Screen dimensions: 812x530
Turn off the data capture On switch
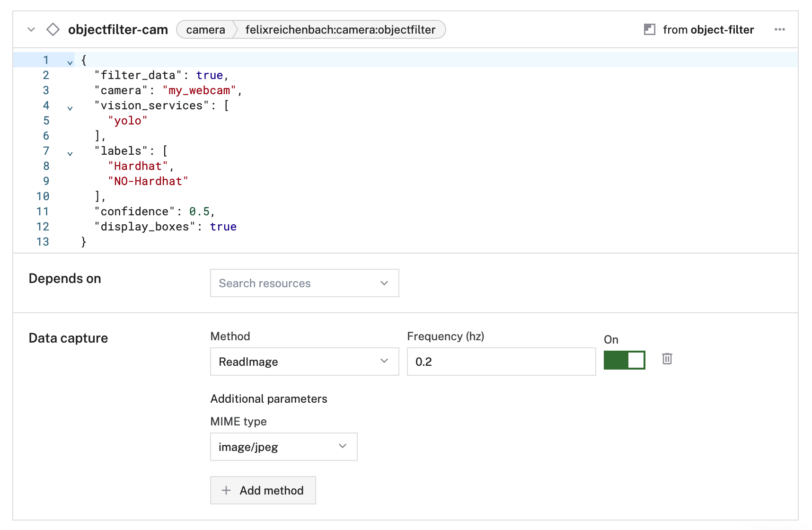[x=624, y=360]
